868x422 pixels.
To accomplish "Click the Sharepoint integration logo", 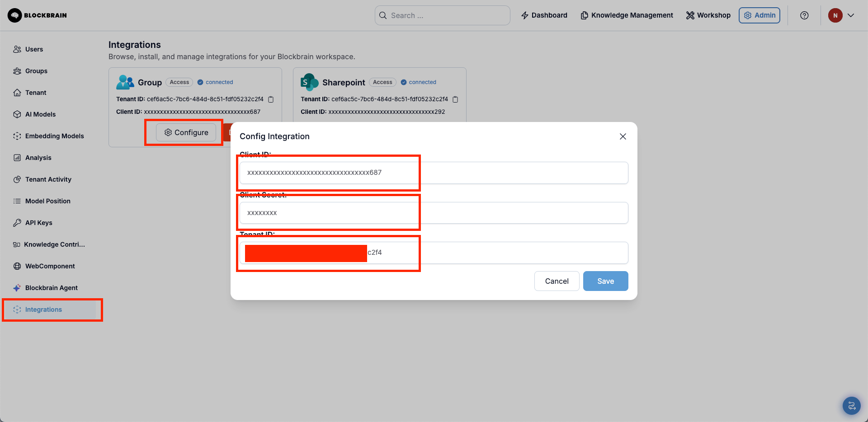I will pos(310,82).
